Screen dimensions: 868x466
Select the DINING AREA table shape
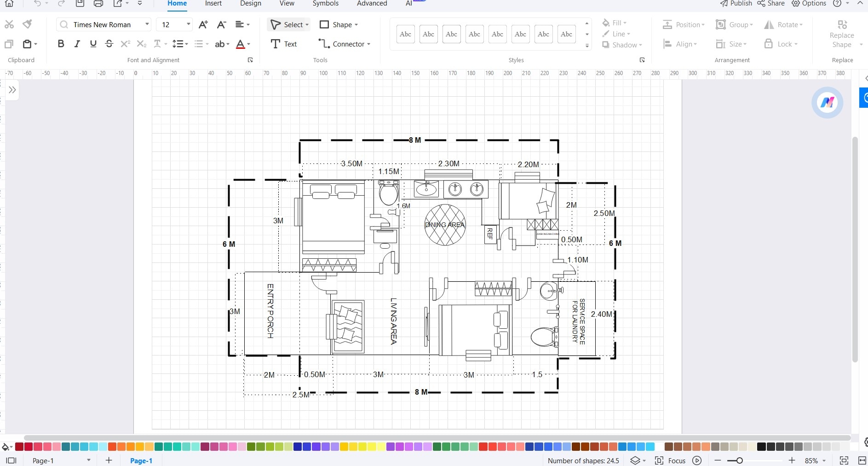445,225
